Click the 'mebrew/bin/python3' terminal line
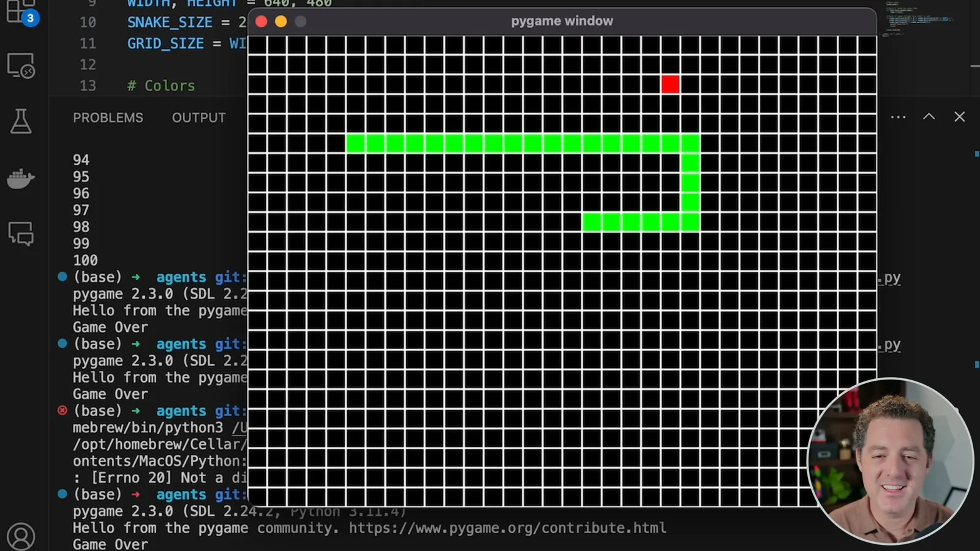The width and height of the screenshot is (980, 551). coord(160,427)
